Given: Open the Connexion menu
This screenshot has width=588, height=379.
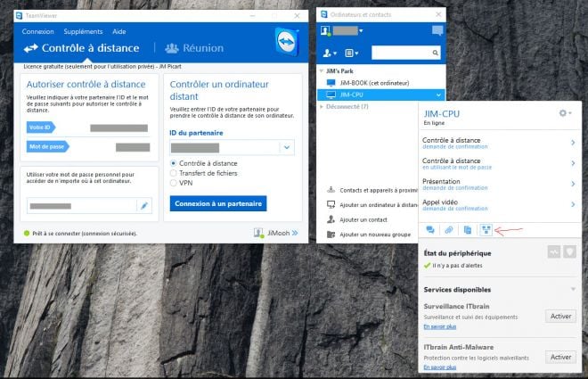Looking at the screenshot, I should click(37, 31).
